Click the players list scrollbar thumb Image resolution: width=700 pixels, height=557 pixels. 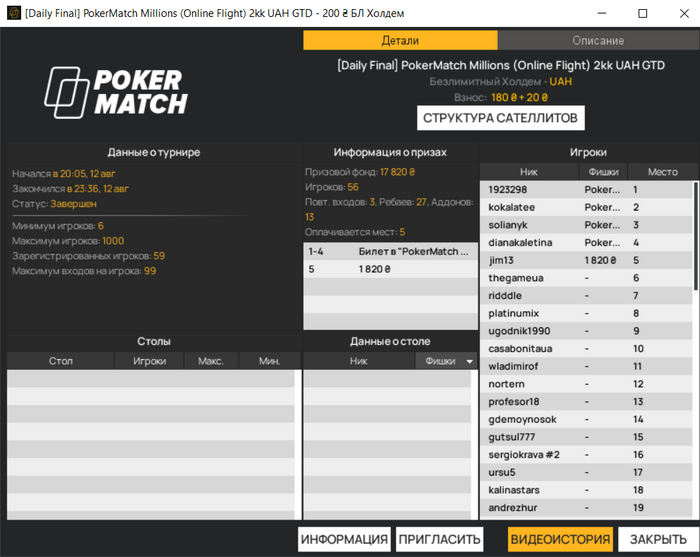tap(695, 235)
